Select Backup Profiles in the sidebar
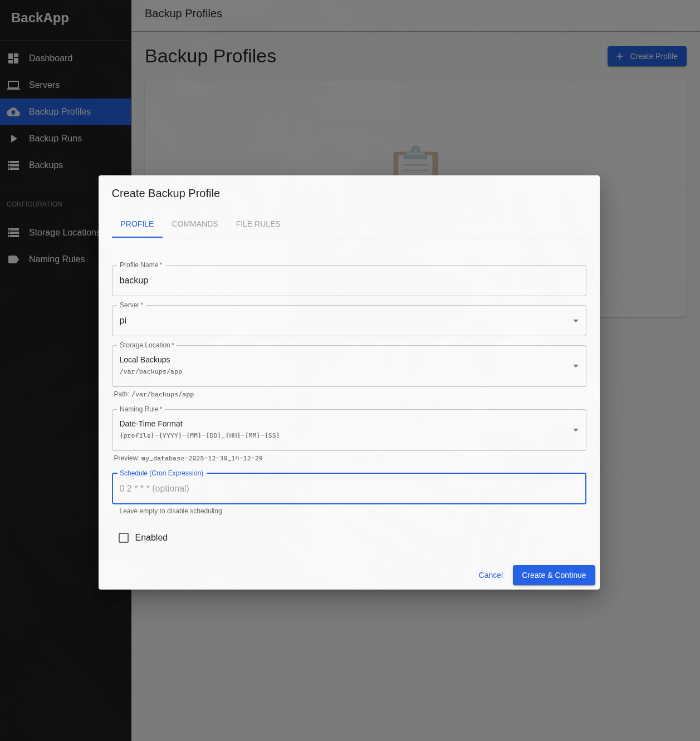 (66, 112)
